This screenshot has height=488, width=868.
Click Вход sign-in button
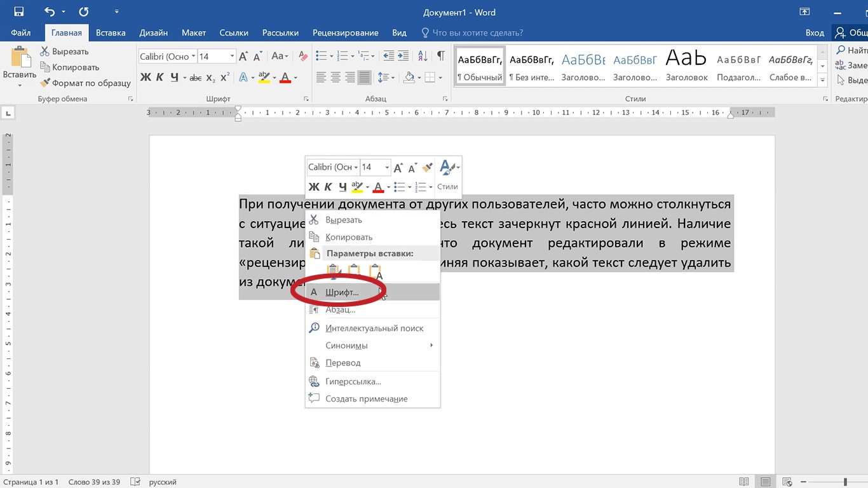point(815,32)
